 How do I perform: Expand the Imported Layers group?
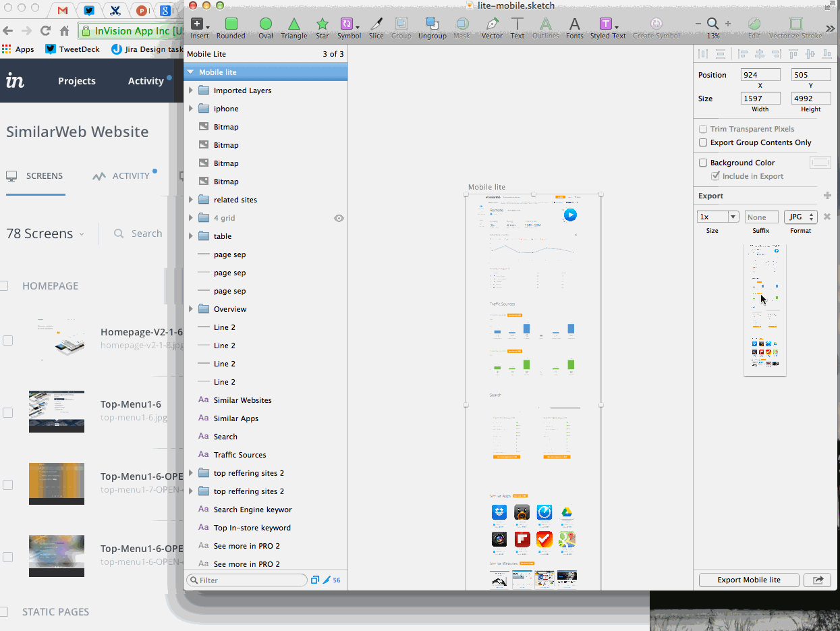(x=191, y=90)
